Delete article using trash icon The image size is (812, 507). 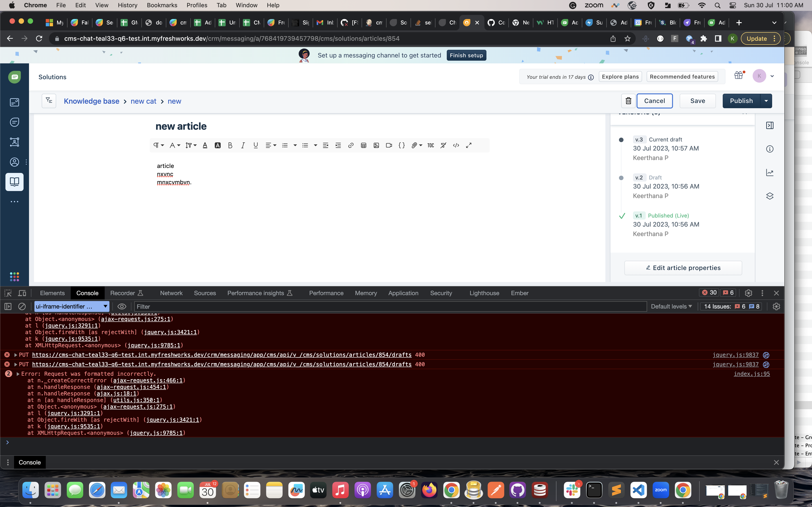click(x=628, y=101)
